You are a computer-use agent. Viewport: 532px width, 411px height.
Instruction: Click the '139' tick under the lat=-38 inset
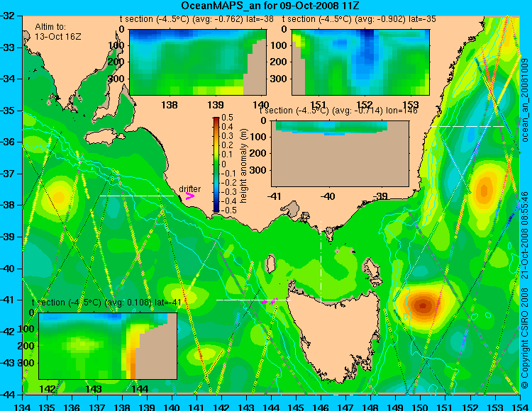[x=216, y=105]
